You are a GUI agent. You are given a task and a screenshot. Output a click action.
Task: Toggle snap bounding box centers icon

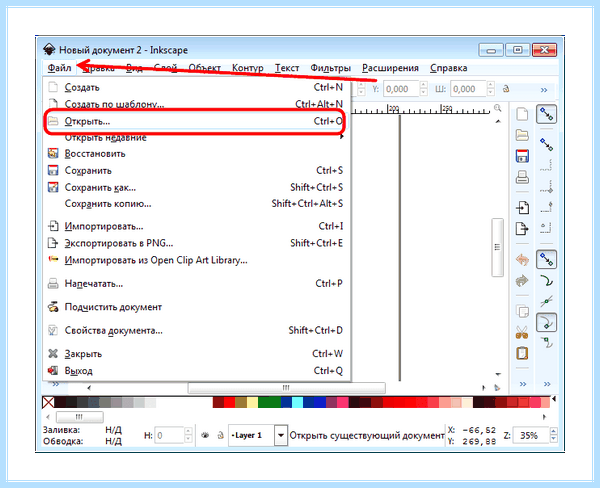click(x=546, y=228)
